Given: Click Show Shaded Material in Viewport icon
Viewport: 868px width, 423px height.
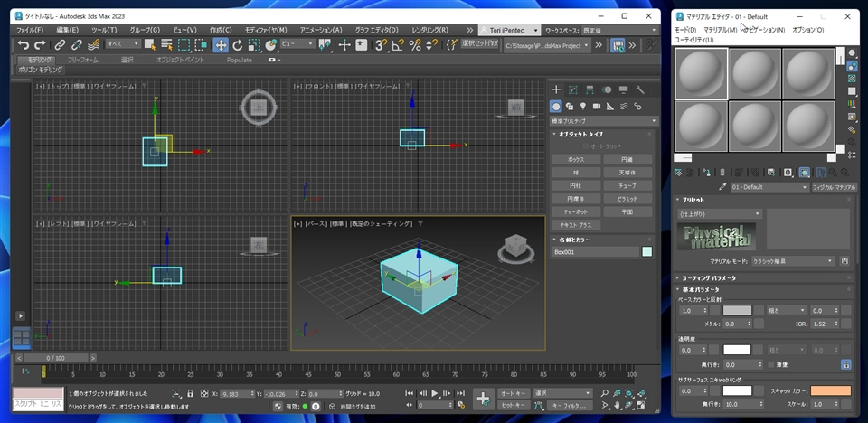Looking at the screenshot, I should tap(805, 173).
